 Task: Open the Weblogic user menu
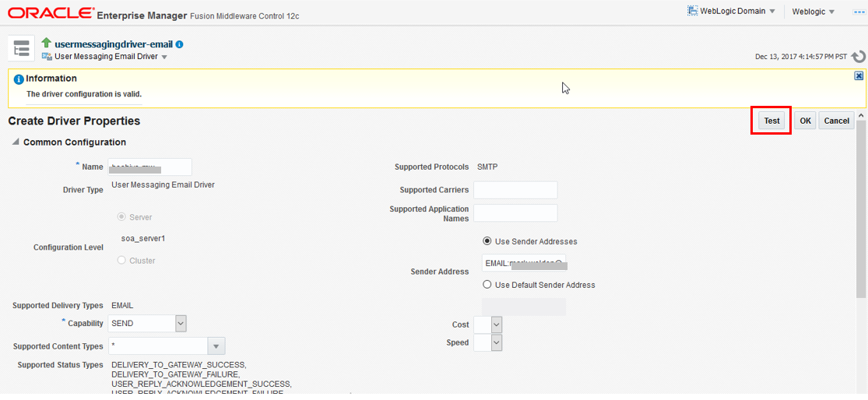(x=814, y=11)
